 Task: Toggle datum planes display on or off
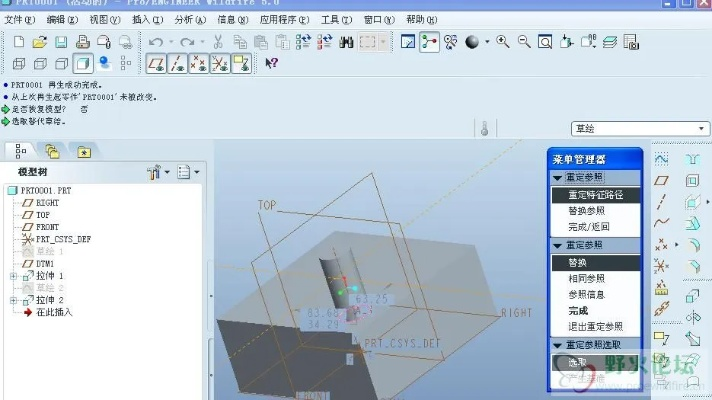pyautogui.click(x=156, y=63)
